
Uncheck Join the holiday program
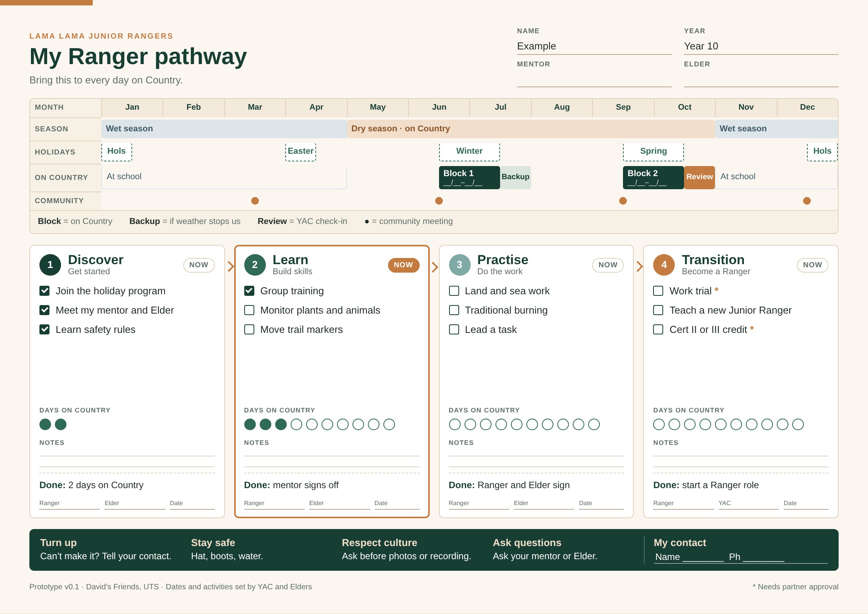click(44, 291)
